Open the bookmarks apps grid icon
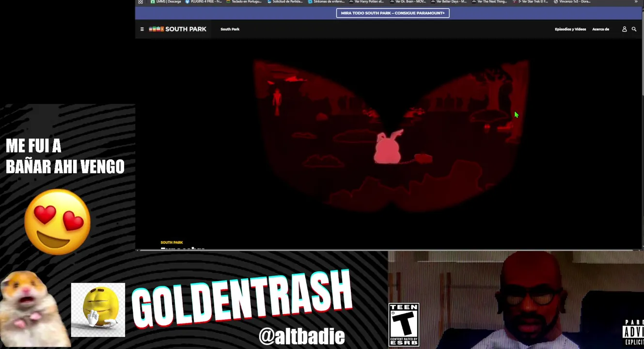Screen dimensions: 644x349 click(x=141, y=2)
